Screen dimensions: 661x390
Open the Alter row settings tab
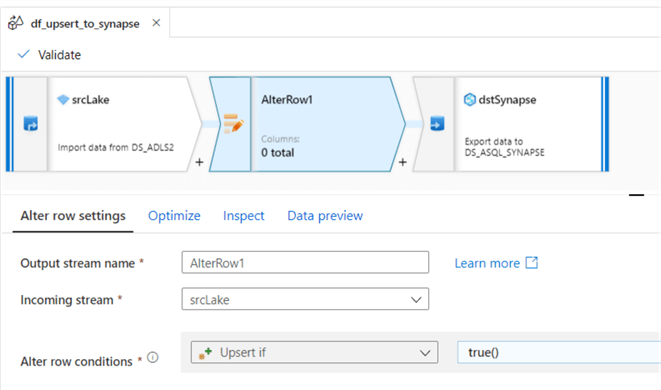[x=73, y=216]
